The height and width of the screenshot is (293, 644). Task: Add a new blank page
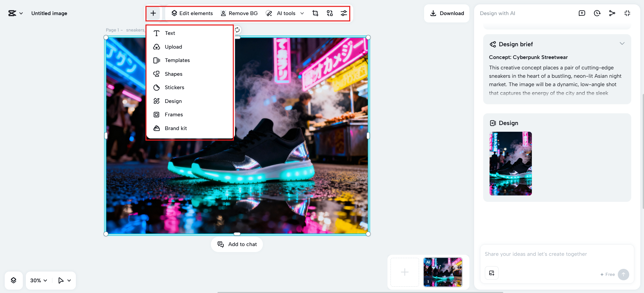(405, 272)
